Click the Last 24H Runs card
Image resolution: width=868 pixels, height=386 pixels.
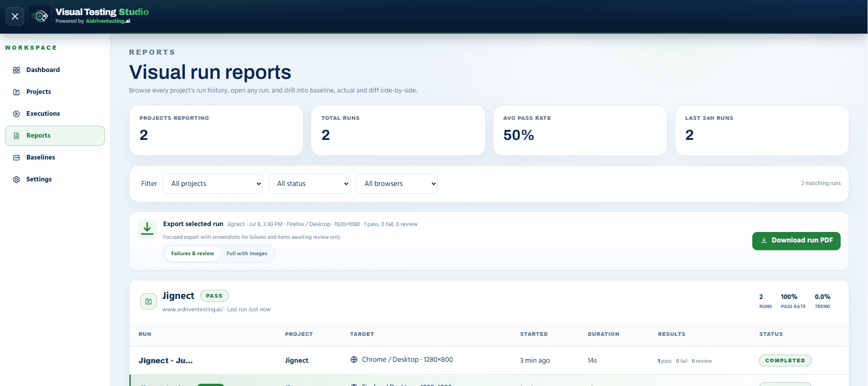(762, 130)
